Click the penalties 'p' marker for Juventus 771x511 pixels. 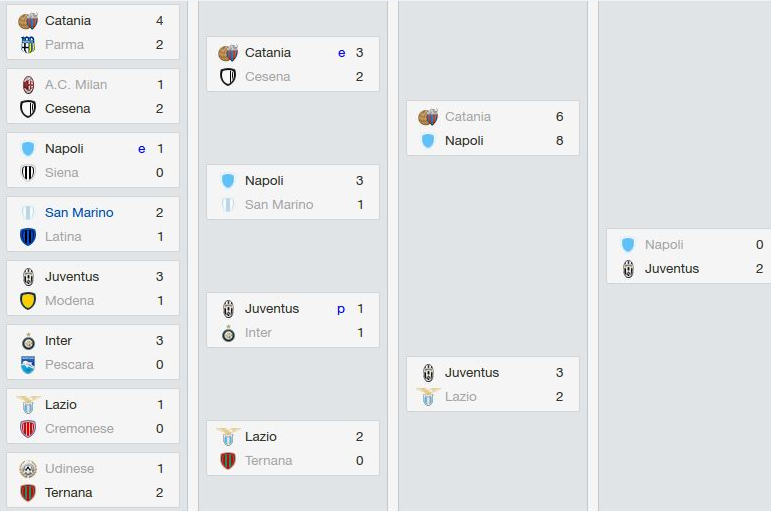341,309
